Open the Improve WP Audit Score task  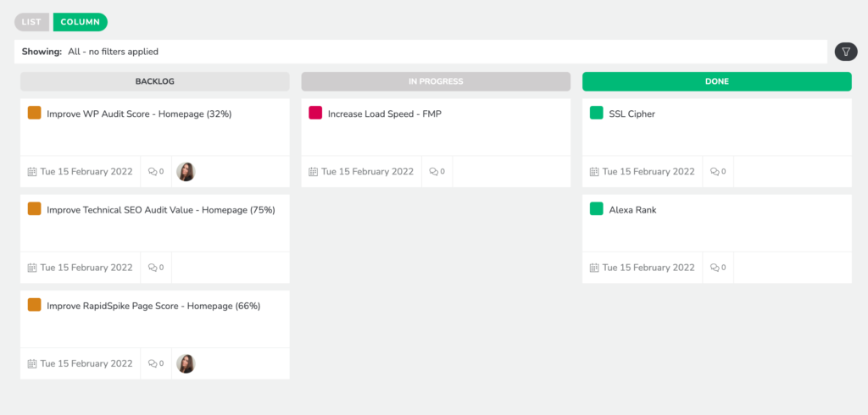click(139, 114)
